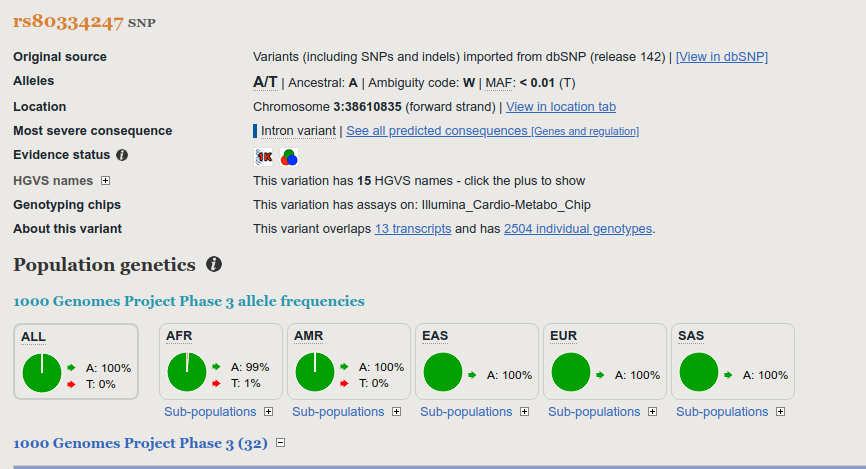Image resolution: width=866 pixels, height=469 pixels.
Task: Click red arrow beside T: 1% in AFR
Action: 216,383
